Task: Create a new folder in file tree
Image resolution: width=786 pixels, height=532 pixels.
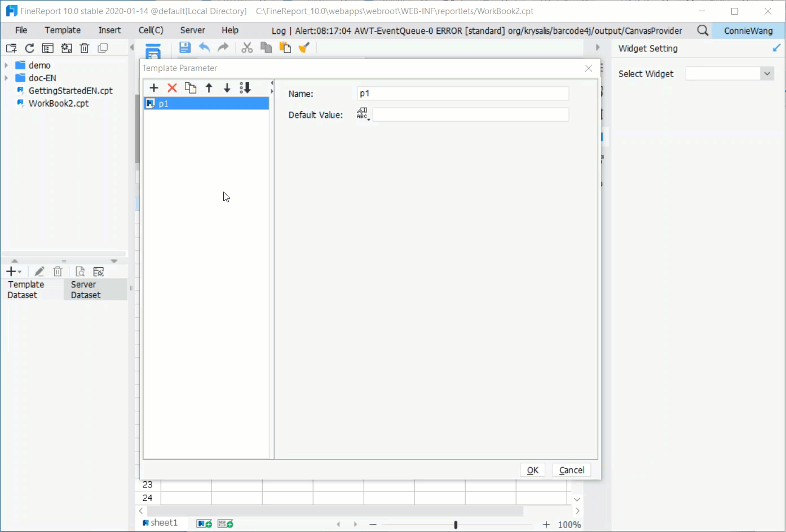Action: (x=11, y=48)
